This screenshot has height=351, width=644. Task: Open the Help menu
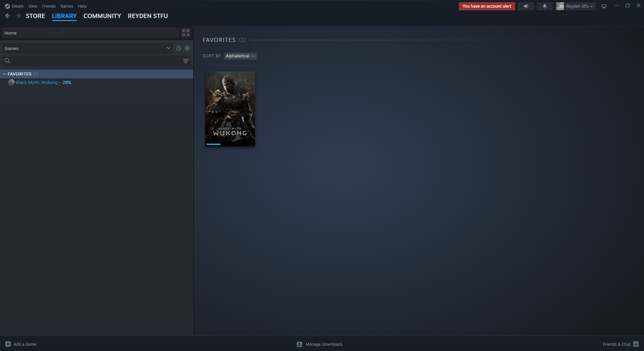82,6
